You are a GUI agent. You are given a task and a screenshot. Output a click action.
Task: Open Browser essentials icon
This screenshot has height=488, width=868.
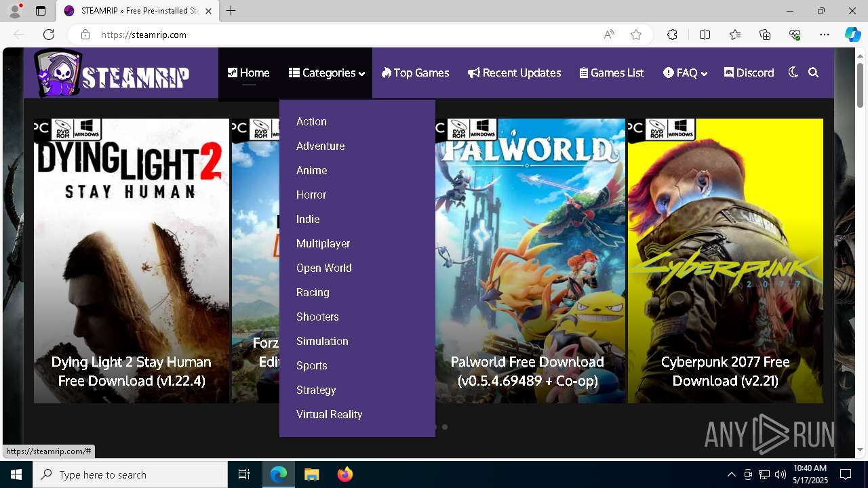click(795, 35)
